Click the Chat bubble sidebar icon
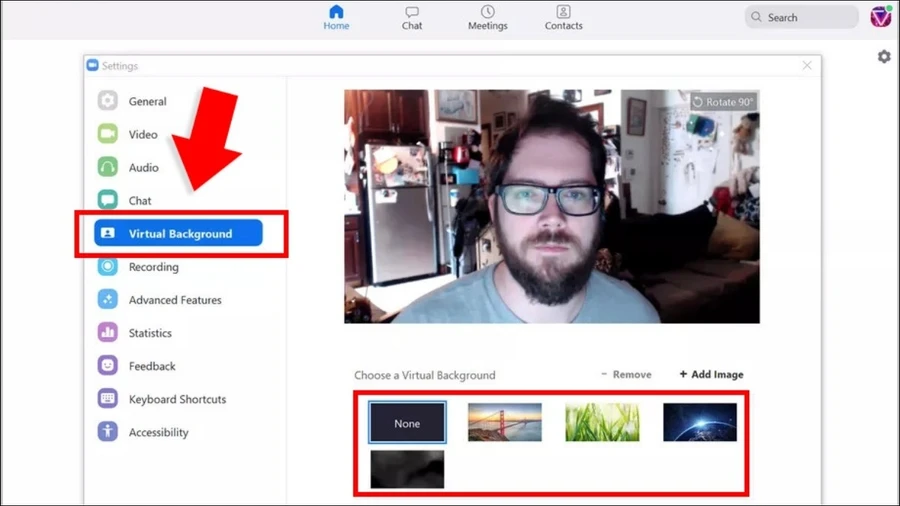Screen dimensions: 900x506 pos(107,200)
